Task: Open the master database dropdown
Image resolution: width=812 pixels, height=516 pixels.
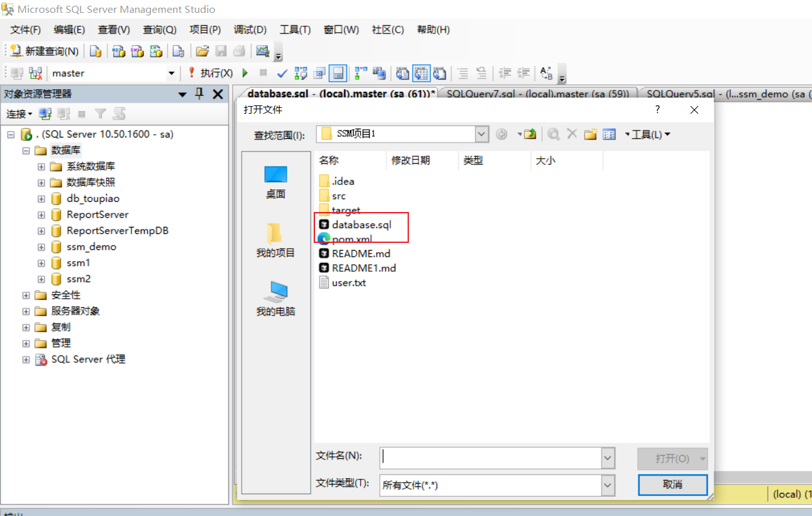Action: [171, 73]
